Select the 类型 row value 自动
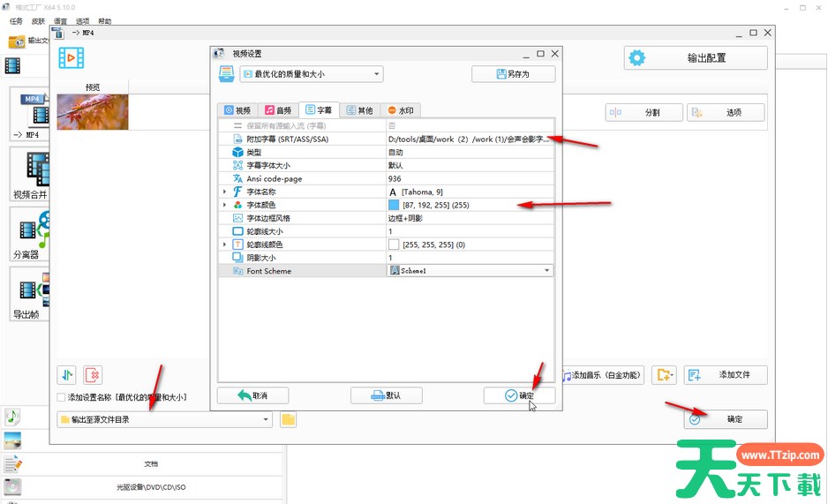The width and height of the screenshot is (828, 504). click(470, 152)
